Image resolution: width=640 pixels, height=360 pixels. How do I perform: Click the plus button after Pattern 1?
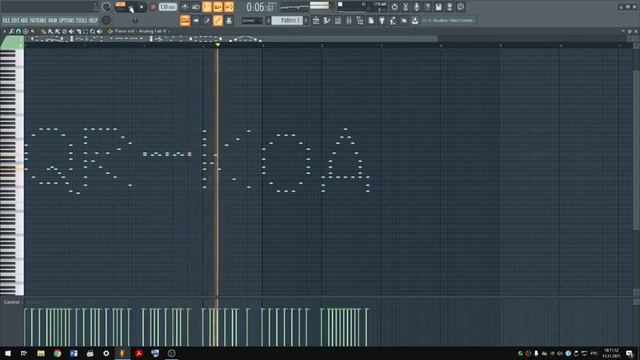pyautogui.click(x=306, y=20)
